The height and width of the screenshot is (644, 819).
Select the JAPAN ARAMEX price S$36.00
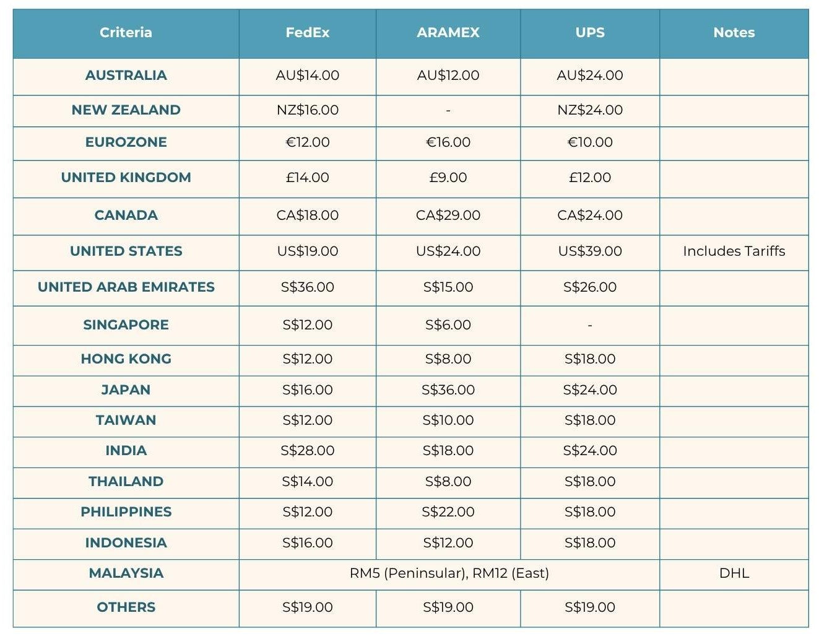(448, 390)
